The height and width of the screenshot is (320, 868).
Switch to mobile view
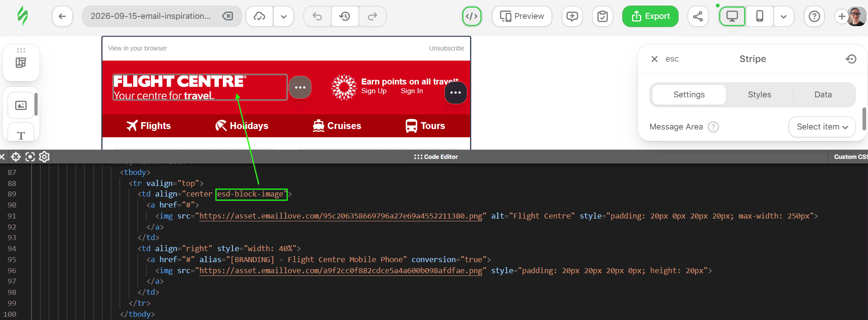[x=760, y=17]
